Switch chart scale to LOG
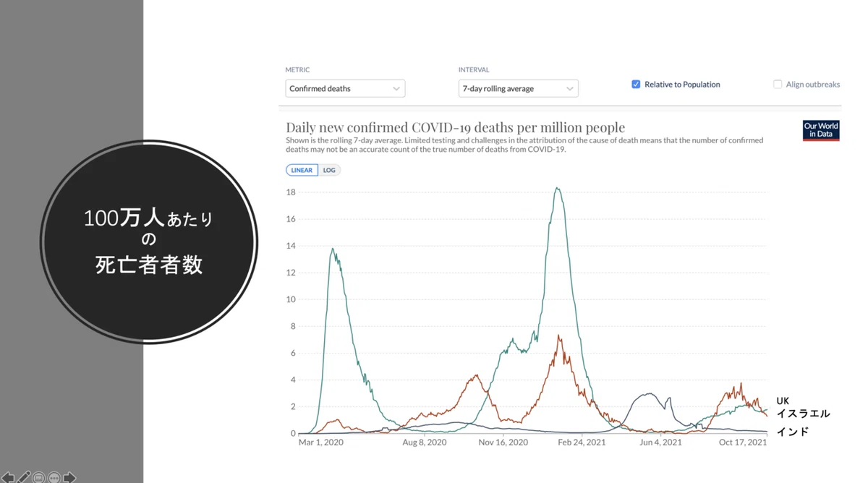Viewport: 868px width, 483px height. pos(329,170)
